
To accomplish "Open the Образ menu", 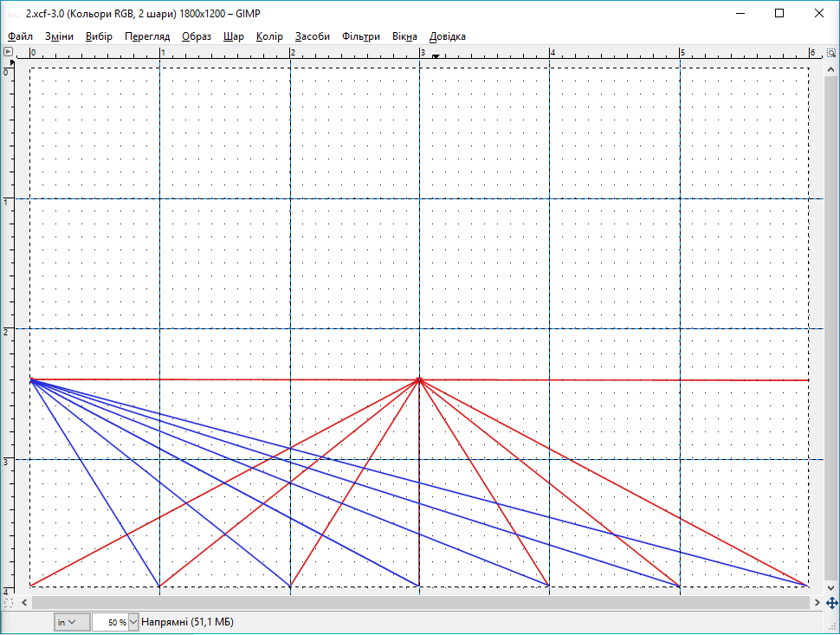I will click(x=197, y=36).
